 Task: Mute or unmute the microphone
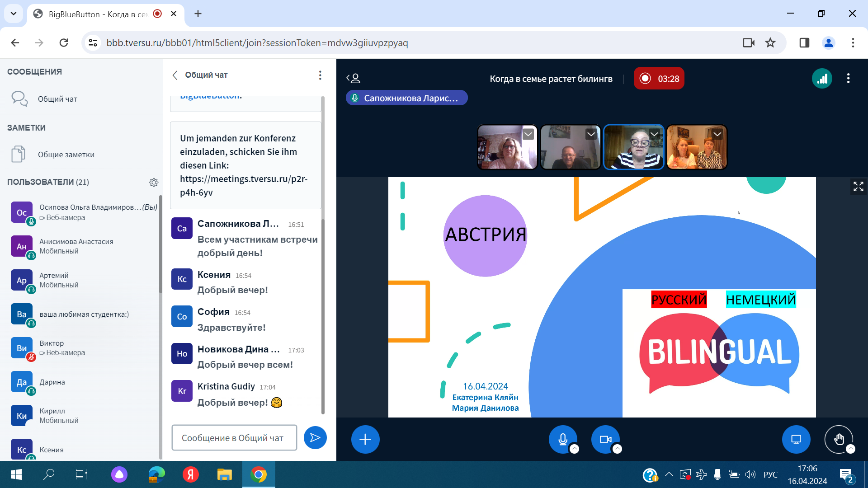tap(563, 439)
